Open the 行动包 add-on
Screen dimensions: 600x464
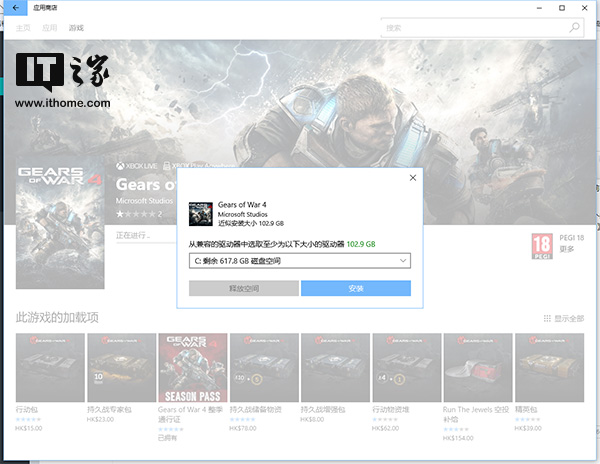[50, 368]
